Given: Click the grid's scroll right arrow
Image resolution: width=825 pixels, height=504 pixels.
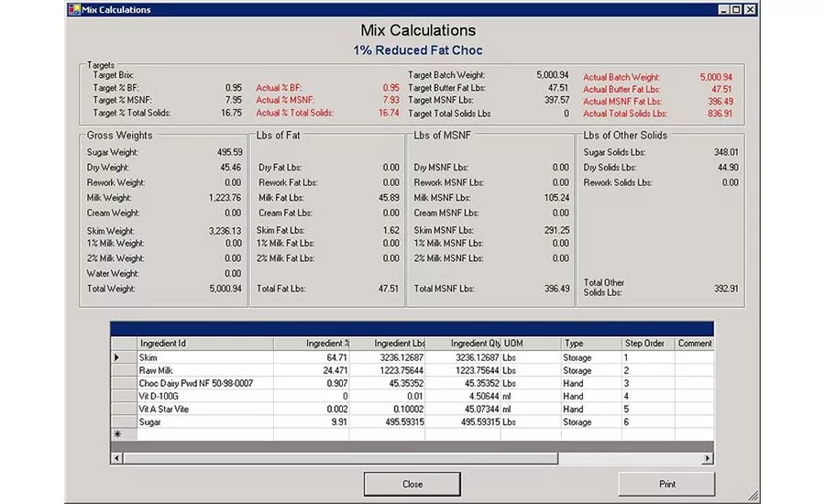Looking at the screenshot, I should pyautogui.click(x=707, y=458).
